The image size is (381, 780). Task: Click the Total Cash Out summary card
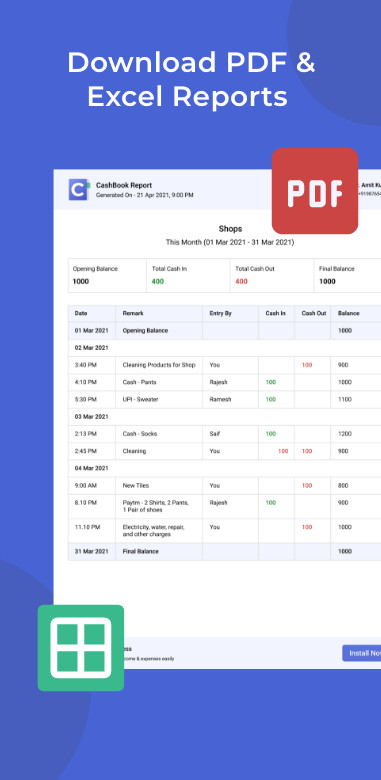[272, 275]
